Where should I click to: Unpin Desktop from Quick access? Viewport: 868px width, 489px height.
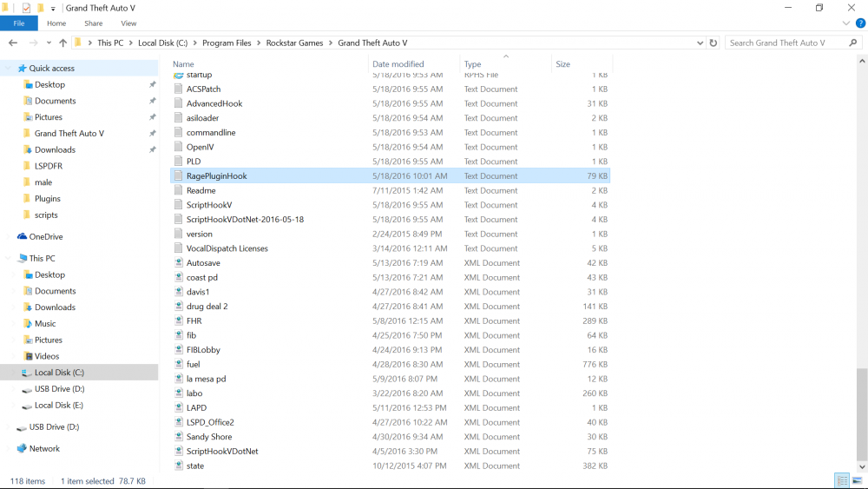(152, 85)
